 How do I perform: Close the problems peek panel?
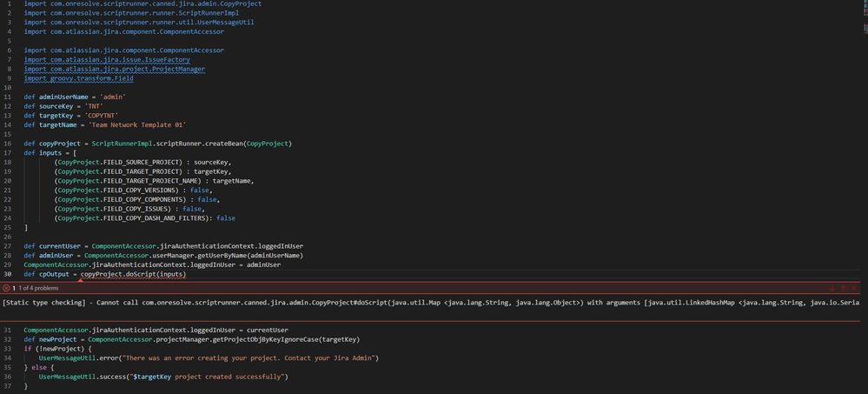coord(854,288)
